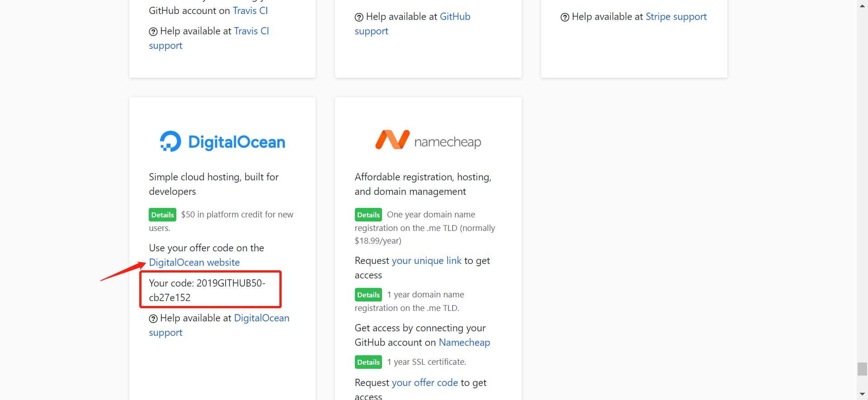Follow 'your unique link' for Namecheap

(426, 261)
